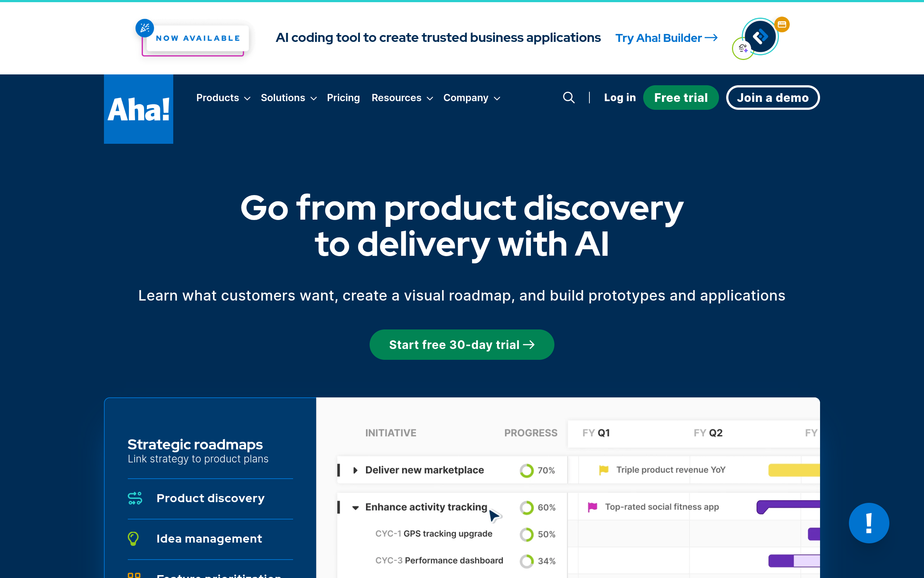The width and height of the screenshot is (924, 578).
Task: Click the Aha! logo
Action: point(139,109)
